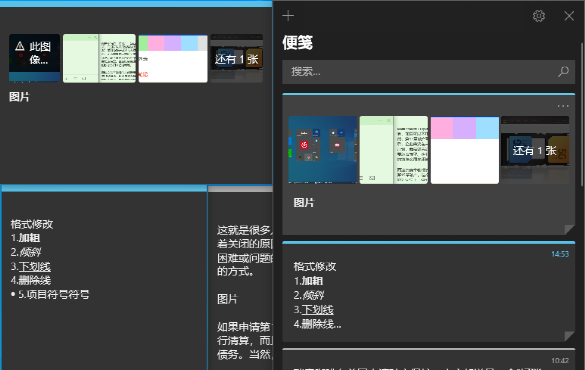Click the search magnifier icon
Image resolution: width=585 pixels, height=370 pixels.
point(563,71)
